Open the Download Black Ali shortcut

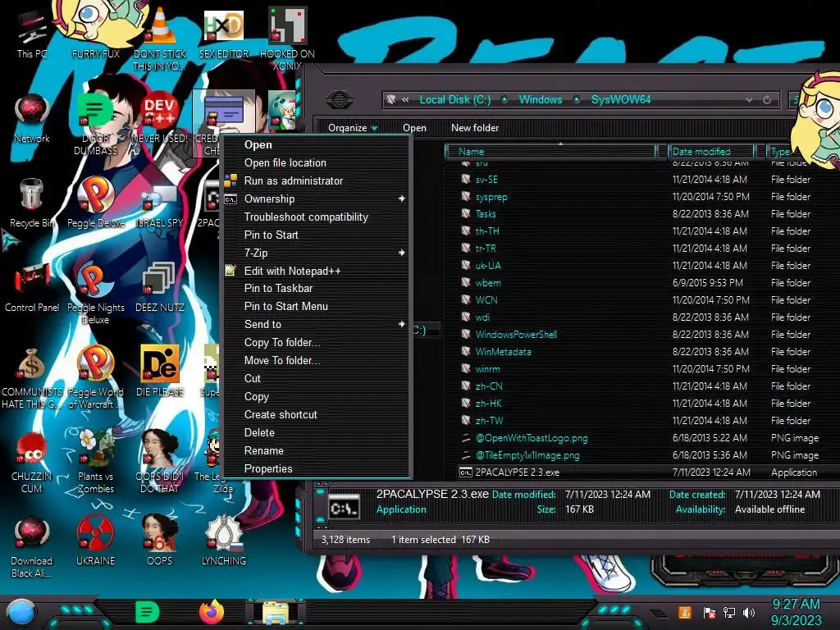(32, 546)
